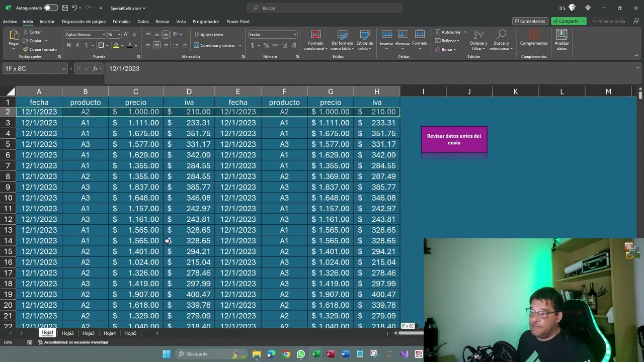This screenshot has width=644, height=362.
Task: Open the Aptos Narrow font dropdown
Action: [x=104, y=35]
